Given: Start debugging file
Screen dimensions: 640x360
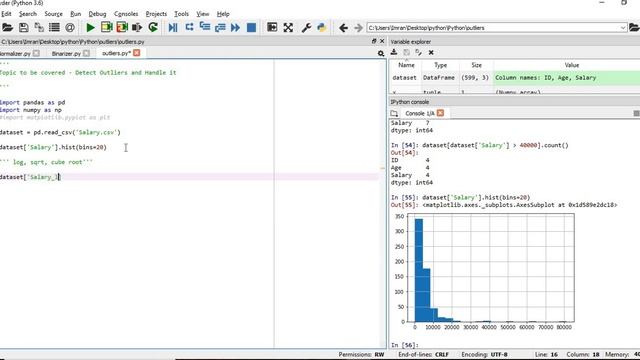Looking at the screenshot, I should click(173, 28).
